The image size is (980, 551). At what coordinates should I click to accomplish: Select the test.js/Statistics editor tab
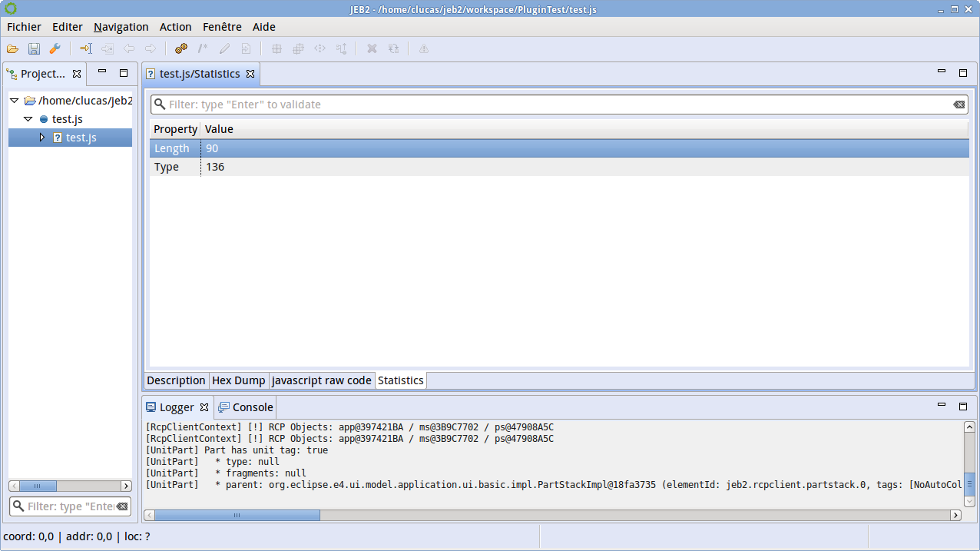click(200, 74)
